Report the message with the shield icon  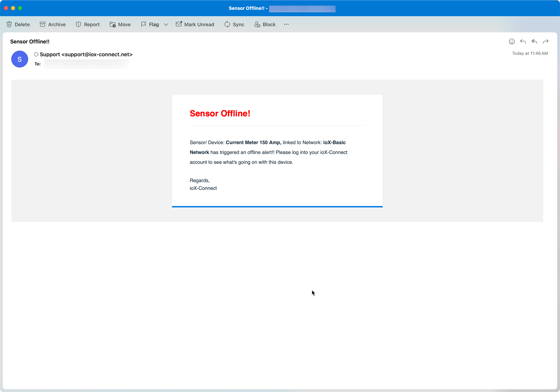tap(88, 24)
